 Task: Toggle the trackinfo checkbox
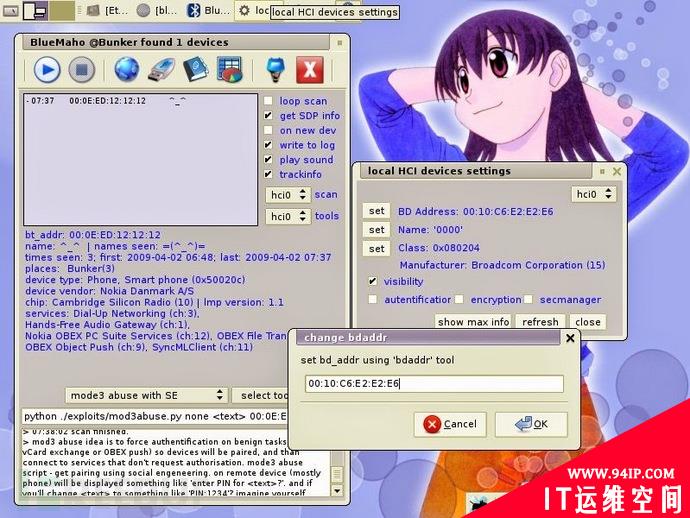coord(268,174)
